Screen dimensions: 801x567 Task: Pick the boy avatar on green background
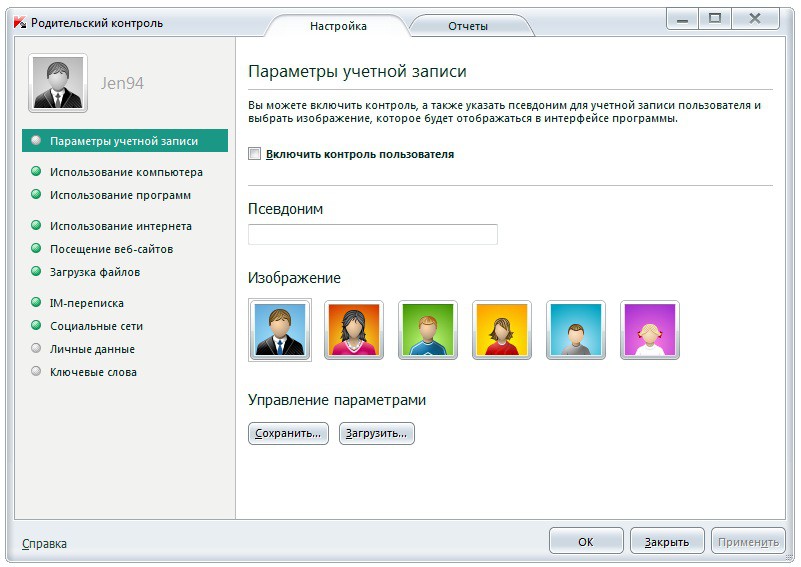(428, 330)
